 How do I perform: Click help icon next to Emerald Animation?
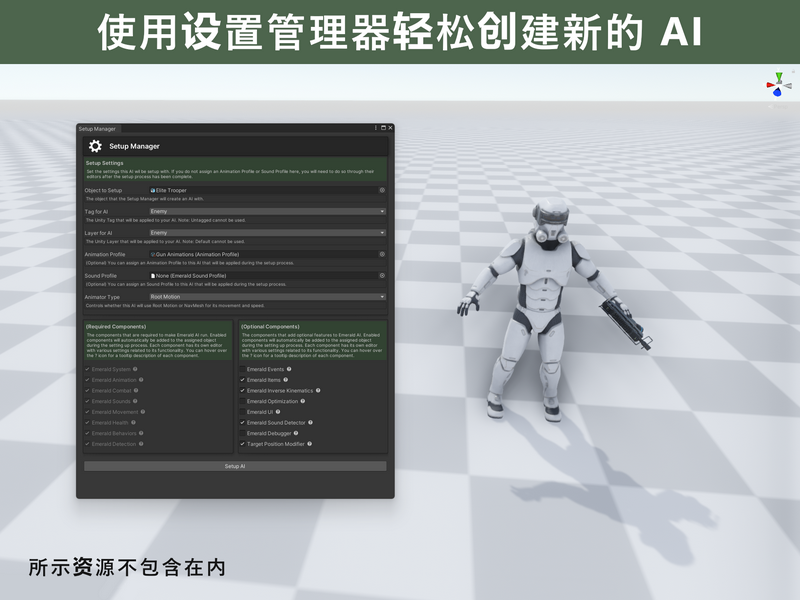click(x=141, y=380)
